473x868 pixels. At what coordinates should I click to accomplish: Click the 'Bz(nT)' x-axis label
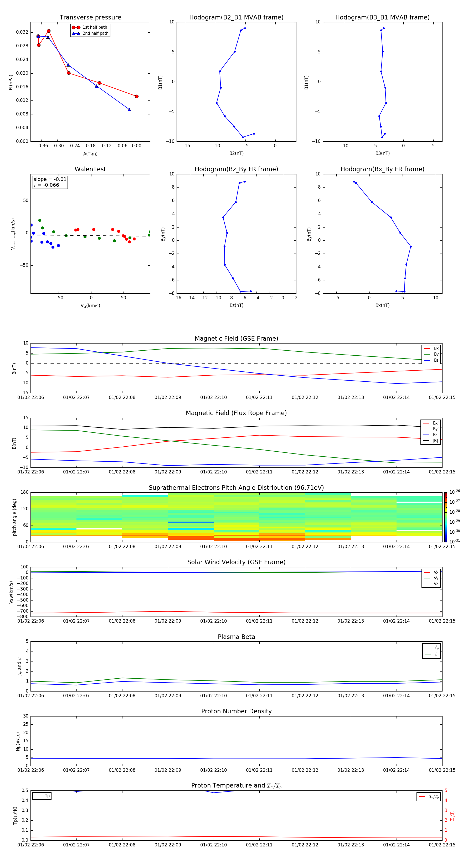pos(236,305)
